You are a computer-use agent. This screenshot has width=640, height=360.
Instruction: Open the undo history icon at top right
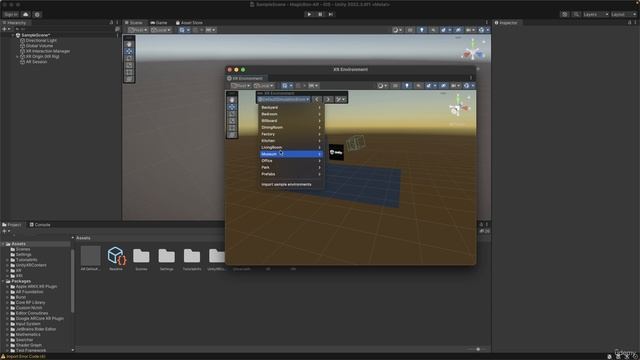[x=564, y=14]
